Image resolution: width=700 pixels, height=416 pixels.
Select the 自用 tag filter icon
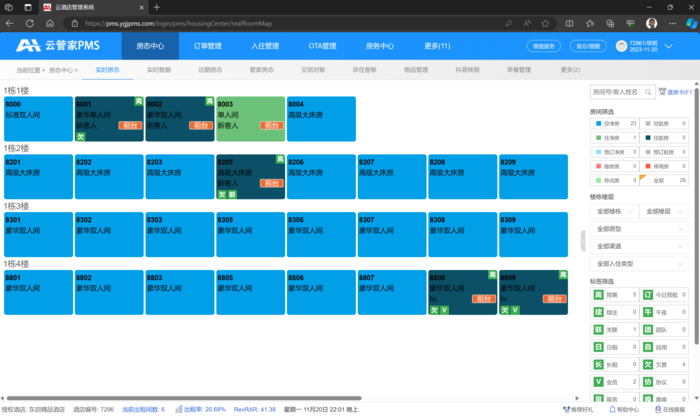[648, 347]
